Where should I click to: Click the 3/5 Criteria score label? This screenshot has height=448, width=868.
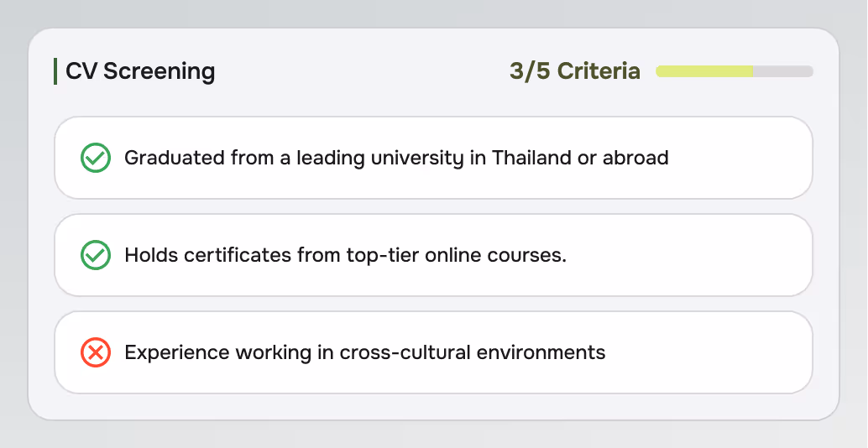(574, 71)
